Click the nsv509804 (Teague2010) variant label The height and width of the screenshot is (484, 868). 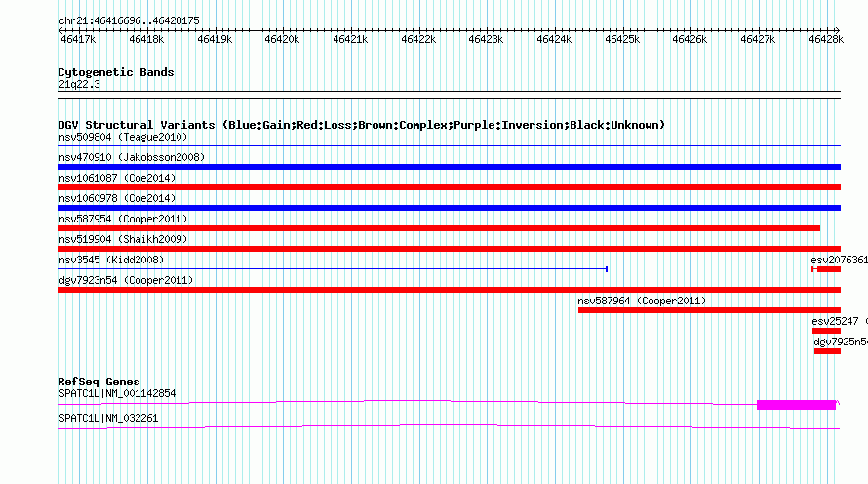123,137
